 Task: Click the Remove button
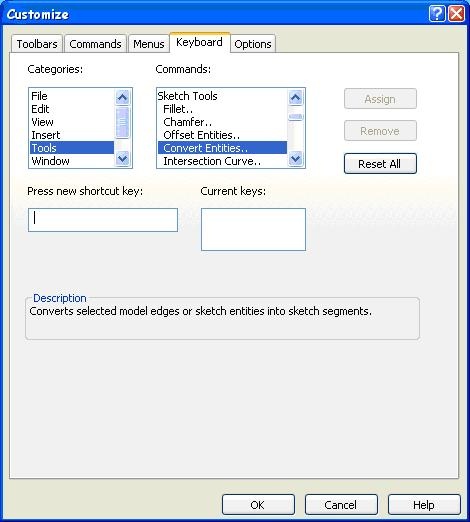coord(380,131)
